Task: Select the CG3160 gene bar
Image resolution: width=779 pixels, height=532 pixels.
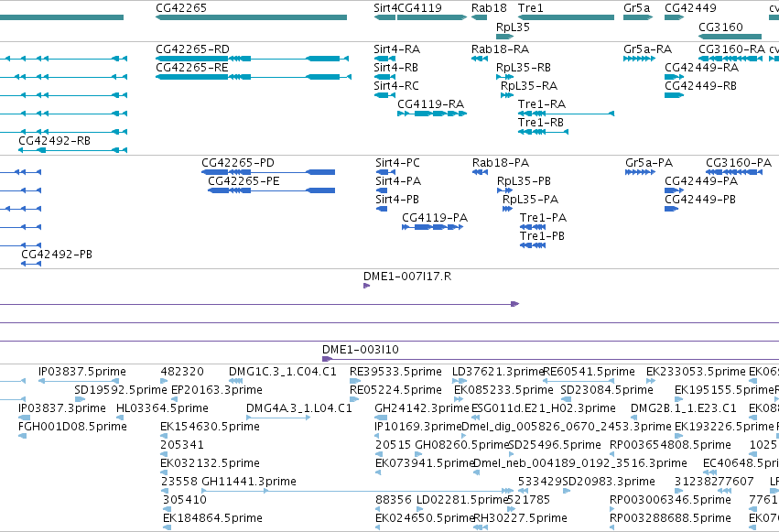Action: pyautogui.click(x=730, y=37)
